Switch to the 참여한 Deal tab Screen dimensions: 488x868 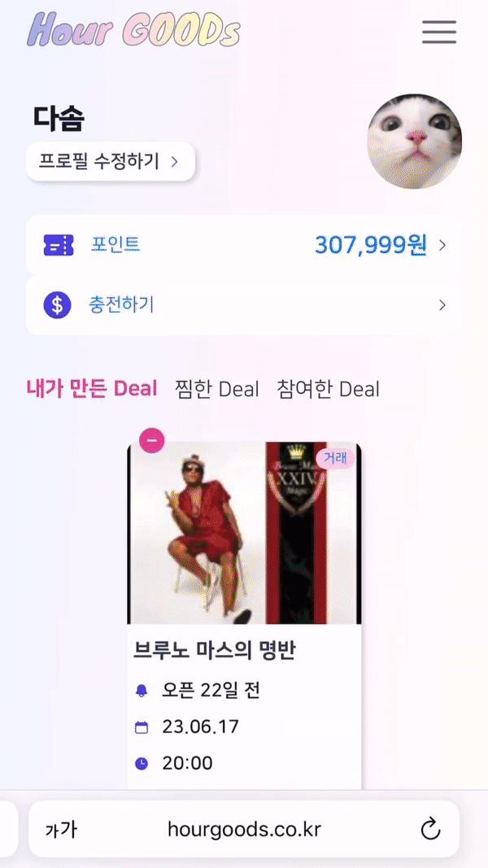tap(328, 389)
